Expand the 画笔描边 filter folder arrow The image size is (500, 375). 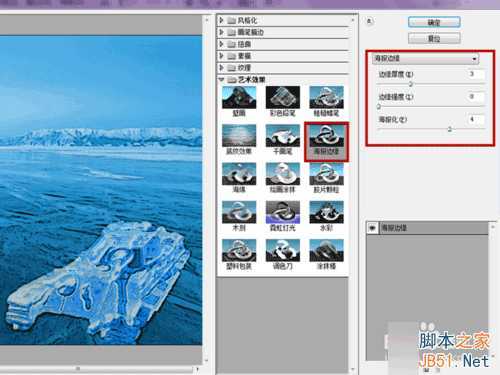pos(221,32)
